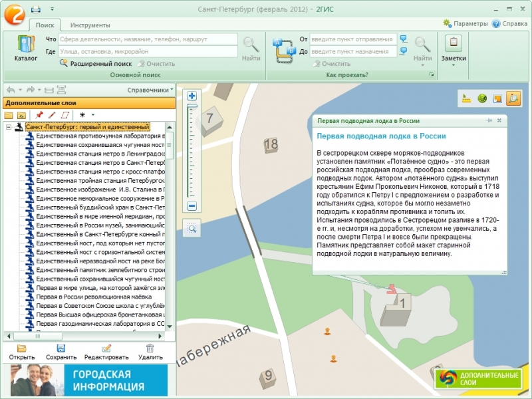This screenshot has height=399, width=532.
Task: Toggle the highlighted additional layers map icon
Action: [513, 98]
